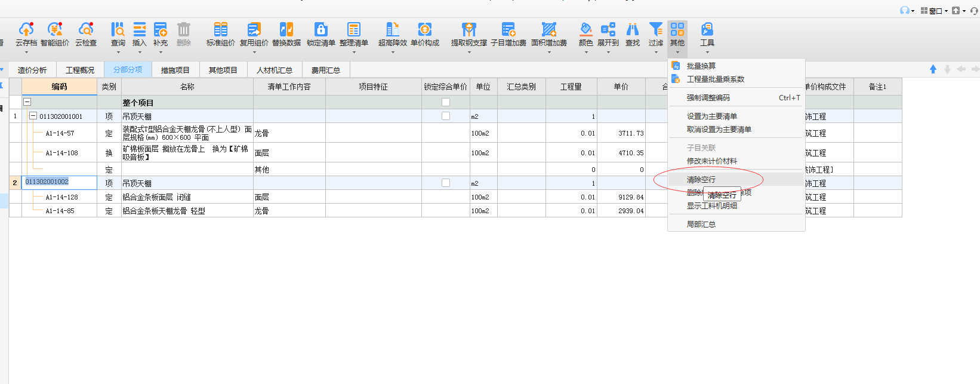Click the 展开到 expand-to icon
Image resolution: width=980 pixels, height=384 pixels.
608,29
